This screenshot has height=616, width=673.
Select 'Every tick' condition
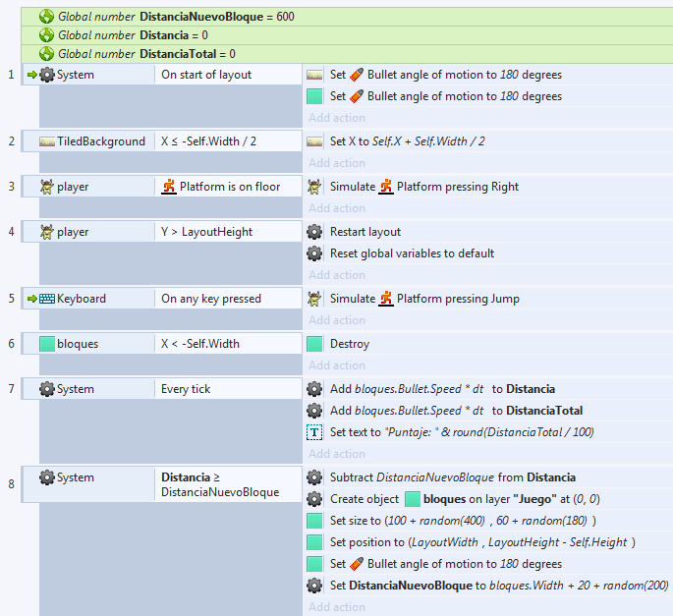pyautogui.click(x=186, y=389)
